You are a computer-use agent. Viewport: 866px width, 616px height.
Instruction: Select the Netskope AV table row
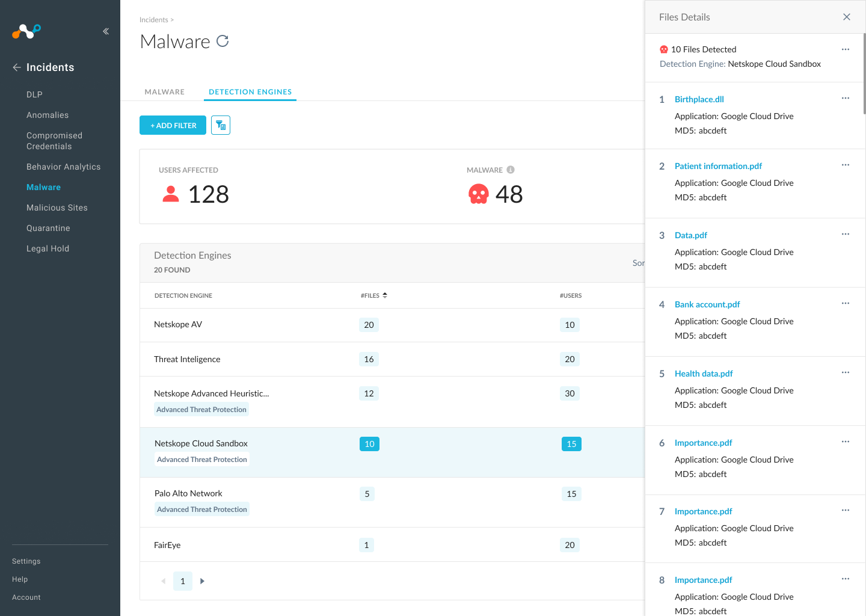point(391,325)
